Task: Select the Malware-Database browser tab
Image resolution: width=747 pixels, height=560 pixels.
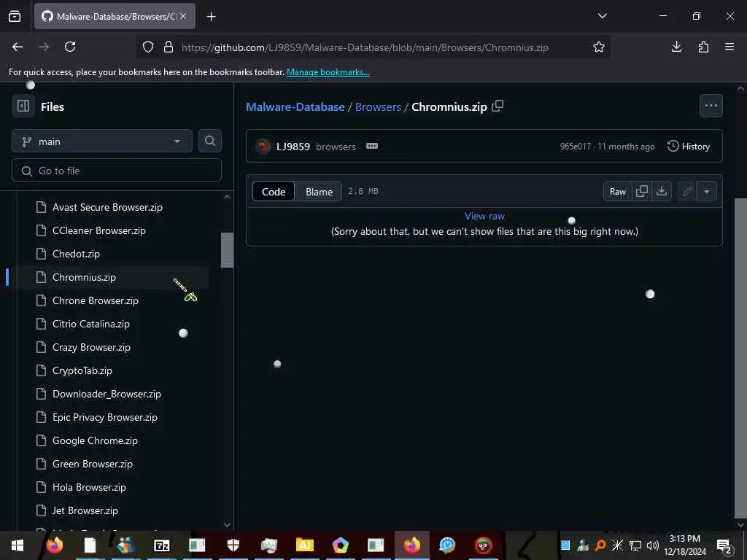Action: (115, 16)
